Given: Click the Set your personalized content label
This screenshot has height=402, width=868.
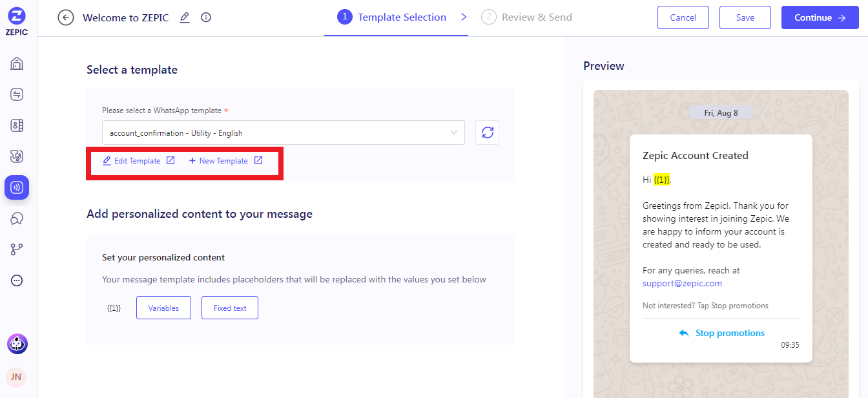Looking at the screenshot, I should click(x=163, y=257).
